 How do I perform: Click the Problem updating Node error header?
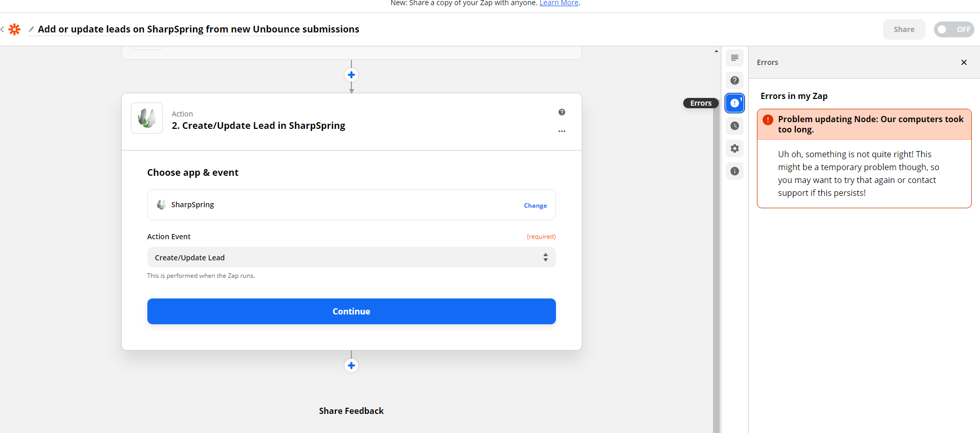864,124
